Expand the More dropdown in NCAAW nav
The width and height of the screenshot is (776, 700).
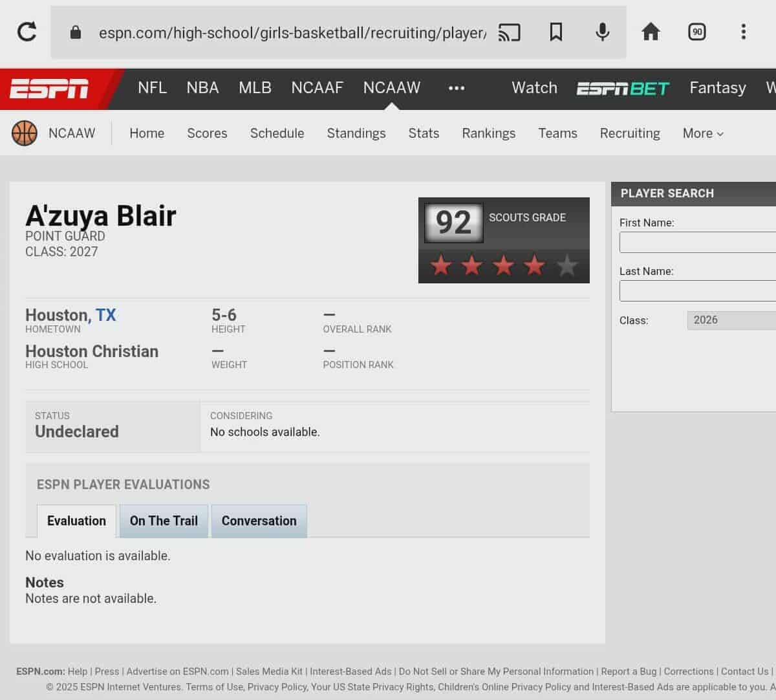click(x=702, y=133)
